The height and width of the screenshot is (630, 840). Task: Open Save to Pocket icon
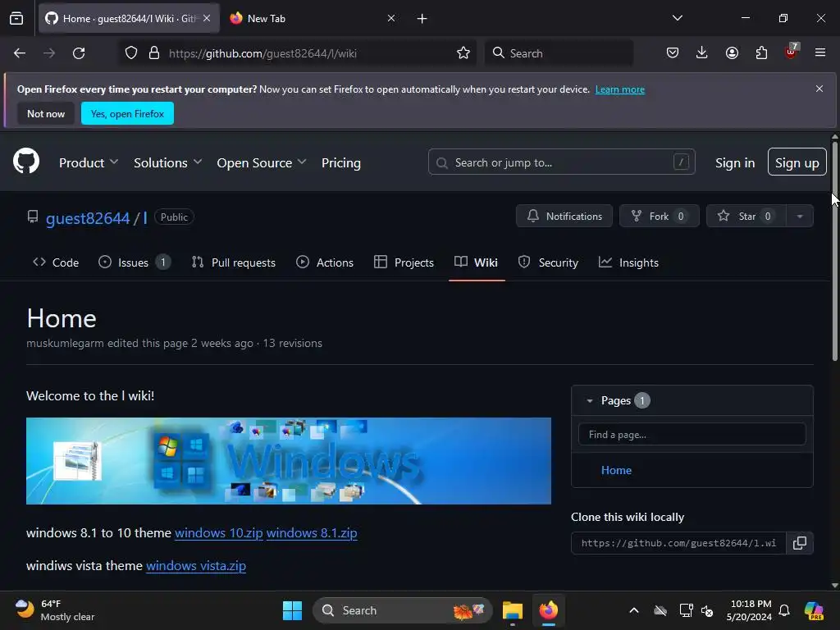(673, 53)
